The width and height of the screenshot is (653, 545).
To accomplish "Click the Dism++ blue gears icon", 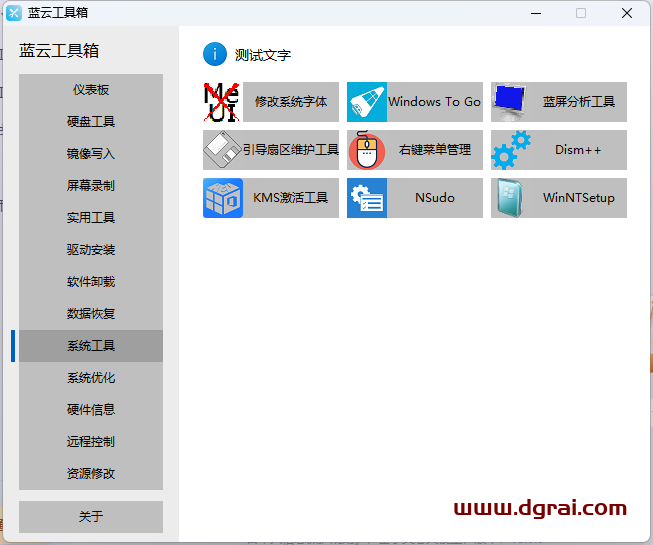I will (x=511, y=150).
